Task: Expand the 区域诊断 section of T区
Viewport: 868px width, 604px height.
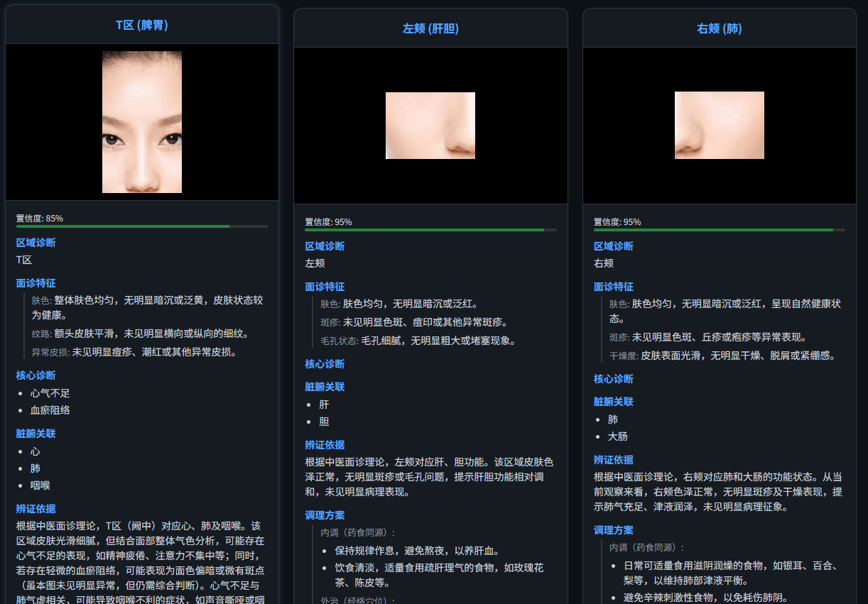Action: [x=36, y=242]
